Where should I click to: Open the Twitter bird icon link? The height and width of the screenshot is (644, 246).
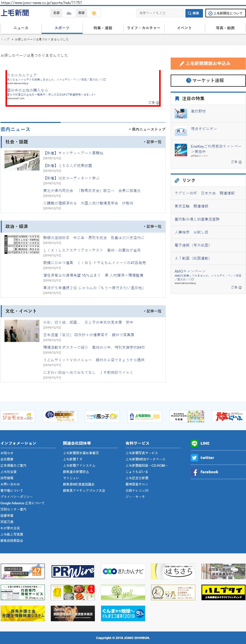pos(194,457)
